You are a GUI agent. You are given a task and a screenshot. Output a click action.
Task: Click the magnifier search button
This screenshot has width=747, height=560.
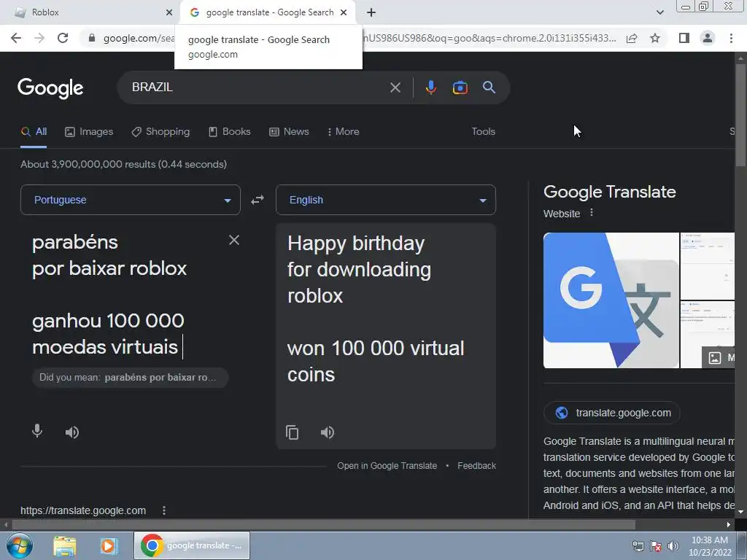[x=489, y=87]
